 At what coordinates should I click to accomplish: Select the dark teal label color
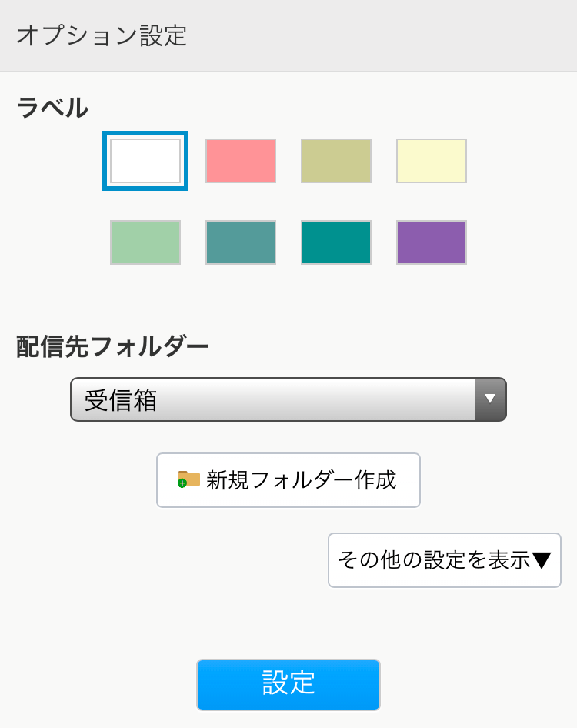(336, 242)
